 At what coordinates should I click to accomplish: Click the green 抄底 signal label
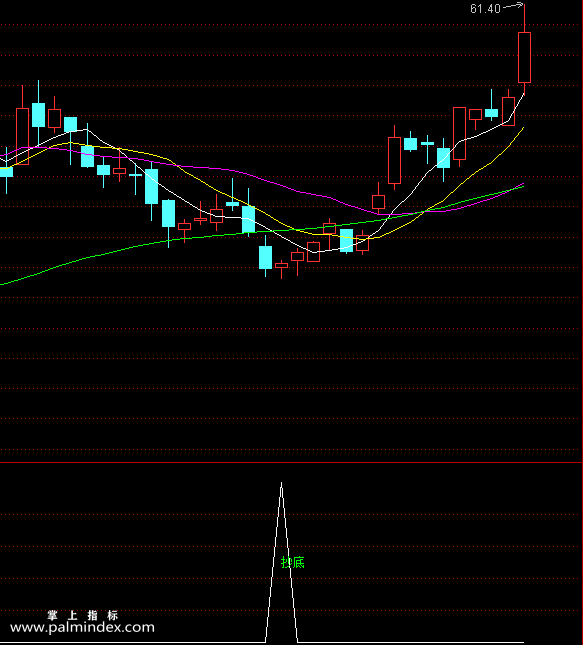pos(293,562)
